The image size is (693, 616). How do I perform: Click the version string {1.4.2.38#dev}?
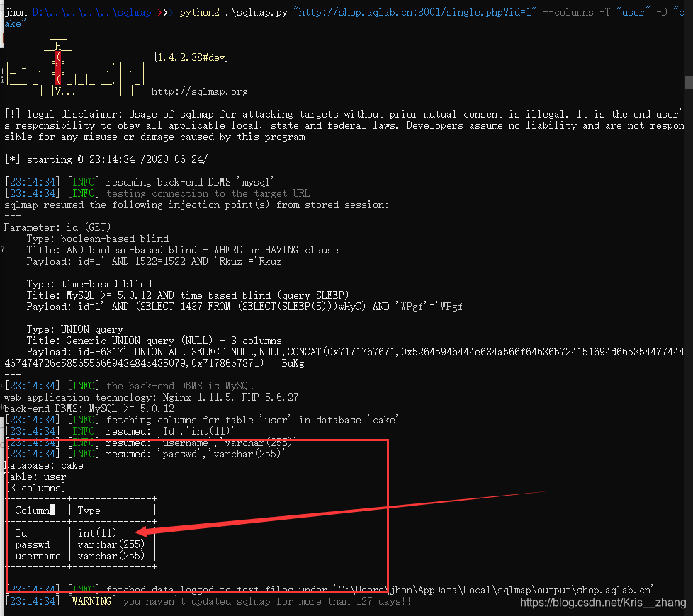click(x=191, y=57)
